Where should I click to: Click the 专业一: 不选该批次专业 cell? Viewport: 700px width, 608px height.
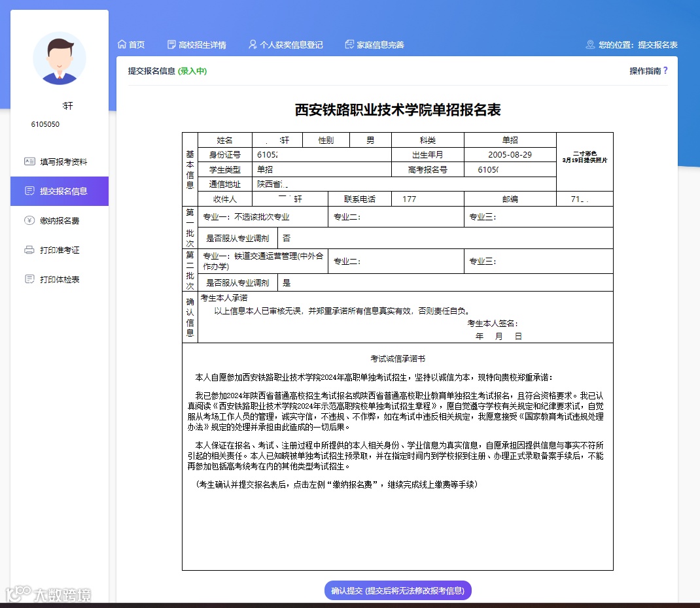coord(263,217)
